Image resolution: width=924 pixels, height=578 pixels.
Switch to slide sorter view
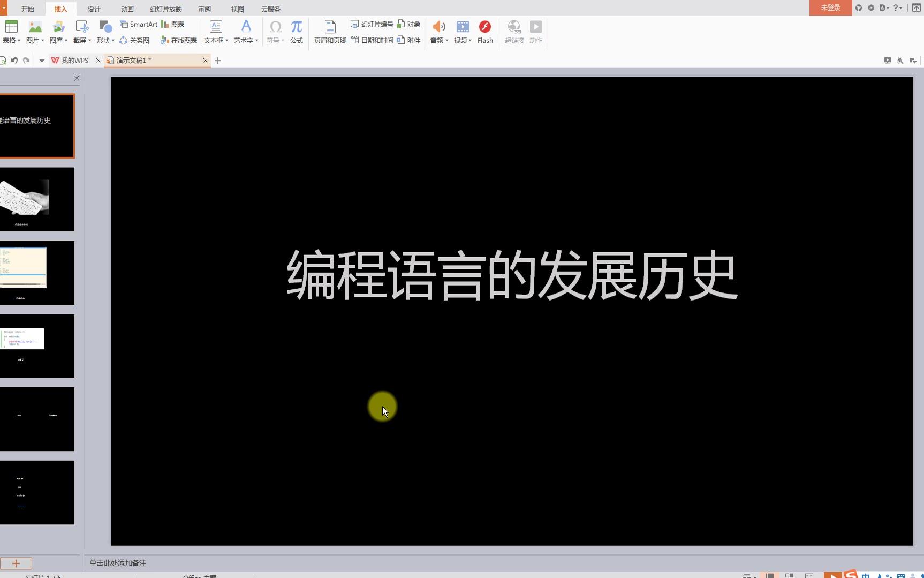tap(790, 574)
